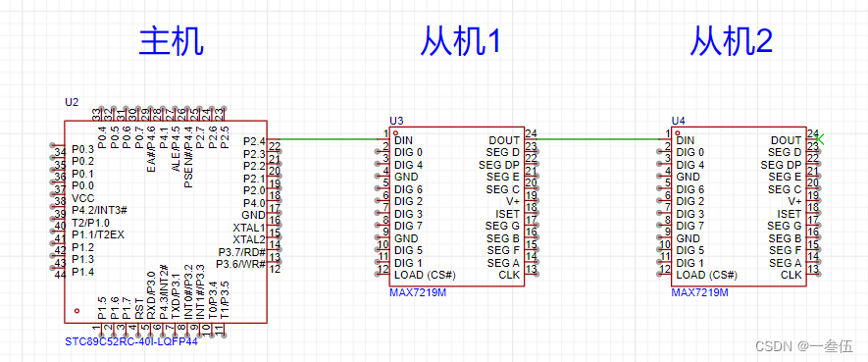This screenshot has height=362, width=868.
Task: Click the SEG G label on U4
Action: (x=785, y=226)
